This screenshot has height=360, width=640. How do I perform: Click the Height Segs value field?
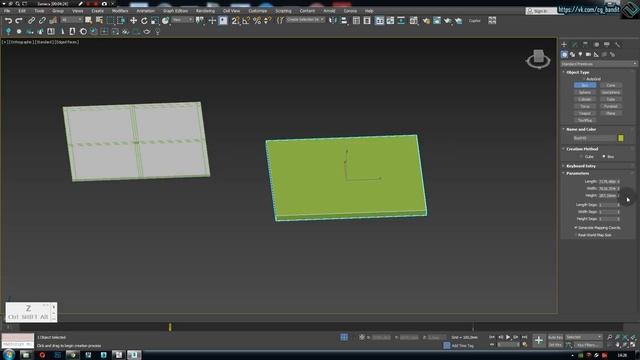[x=607, y=219]
